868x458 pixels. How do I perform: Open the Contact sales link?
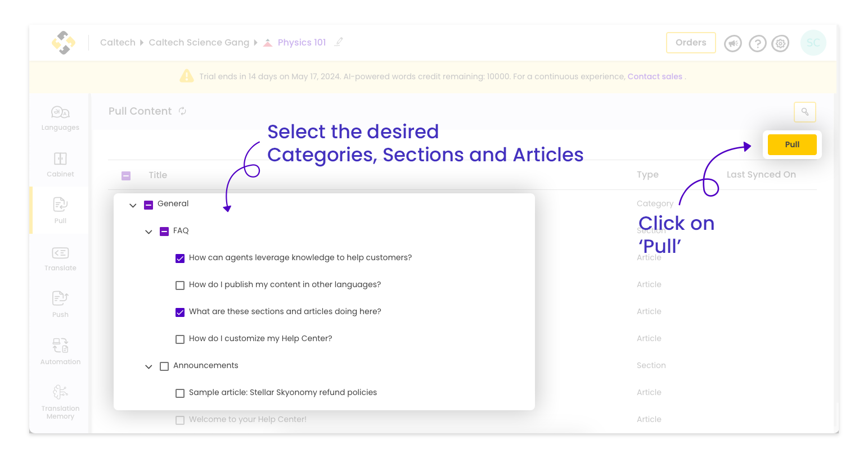tap(655, 76)
